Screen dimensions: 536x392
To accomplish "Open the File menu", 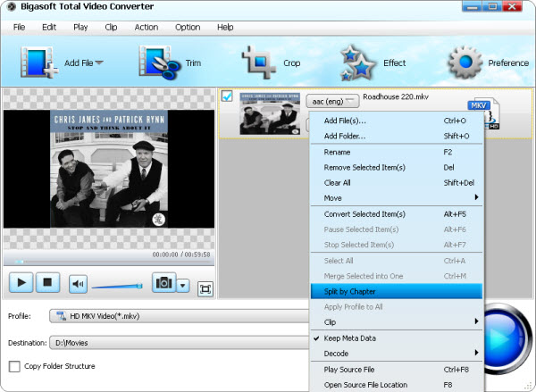I will point(19,27).
